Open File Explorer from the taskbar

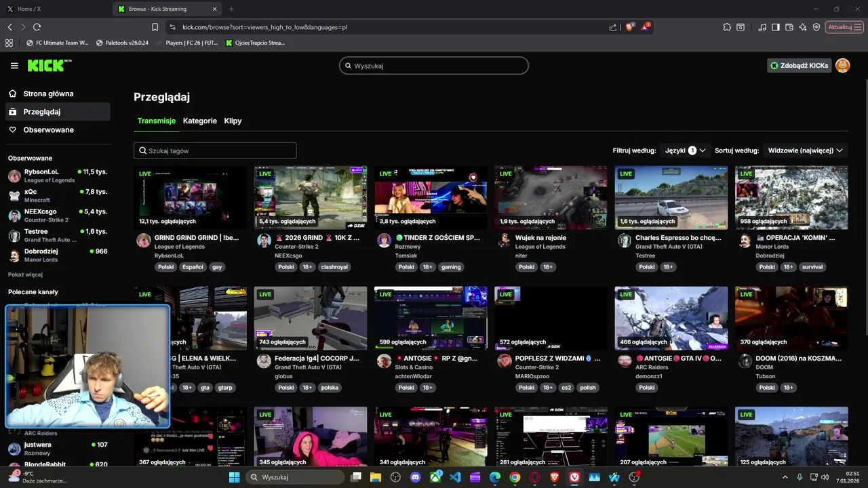376,477
